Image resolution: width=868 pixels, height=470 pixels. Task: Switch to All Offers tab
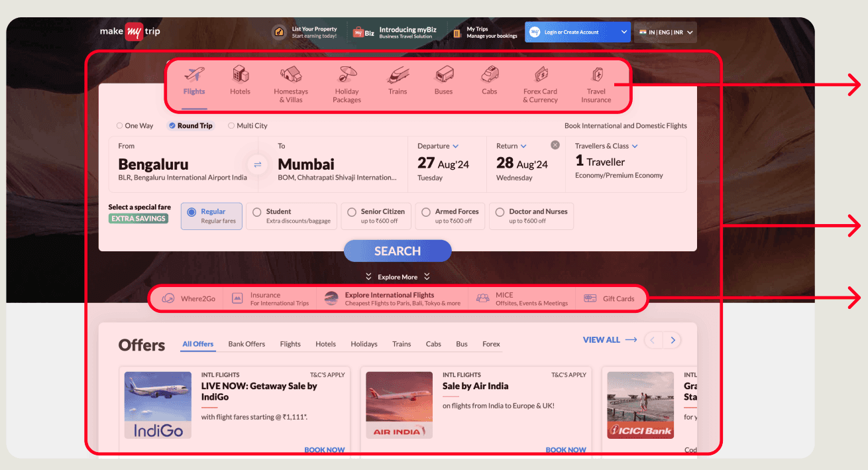click(x=198, y=344)
